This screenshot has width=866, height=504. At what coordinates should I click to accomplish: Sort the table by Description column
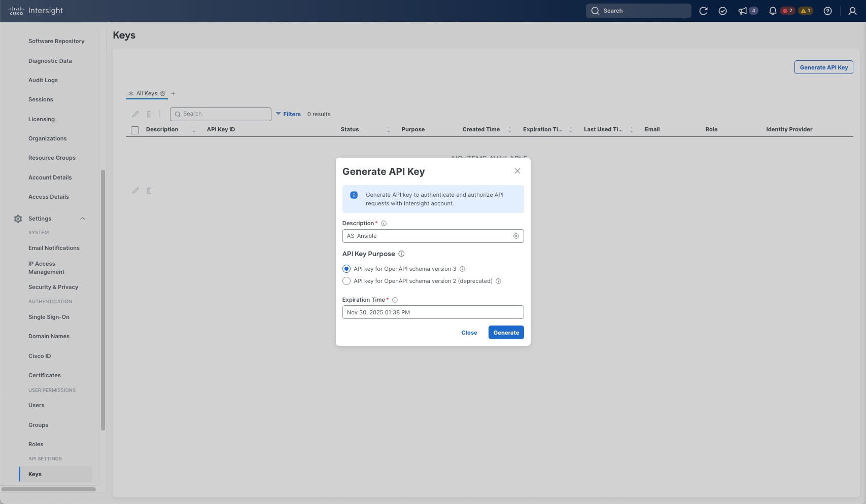click(x=194, y=130)
